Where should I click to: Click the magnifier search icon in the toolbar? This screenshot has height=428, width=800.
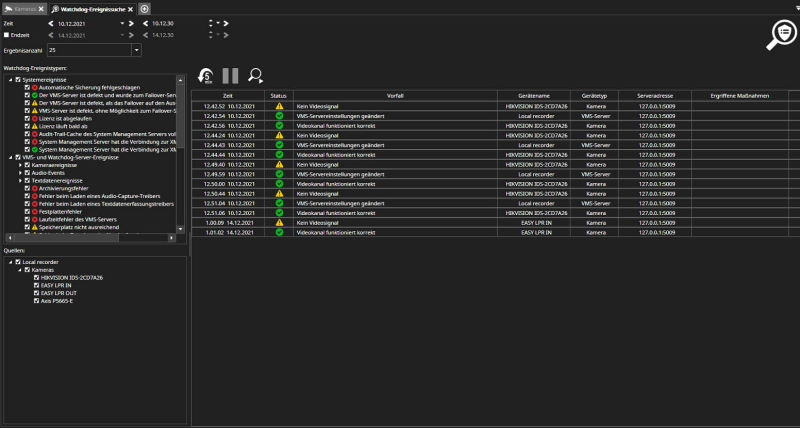pyautogui.click(x=256, y=75)
